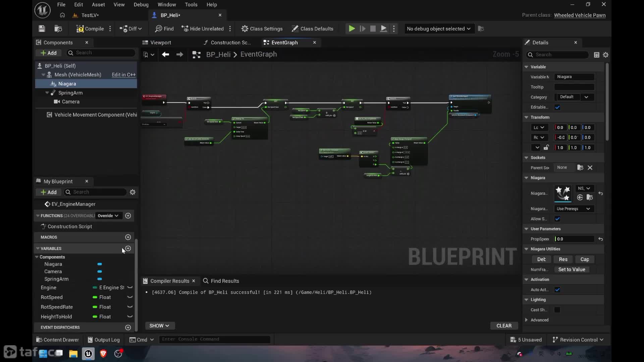
Task: Compile the BP_Heli blueprint
Action: point(90,29)
